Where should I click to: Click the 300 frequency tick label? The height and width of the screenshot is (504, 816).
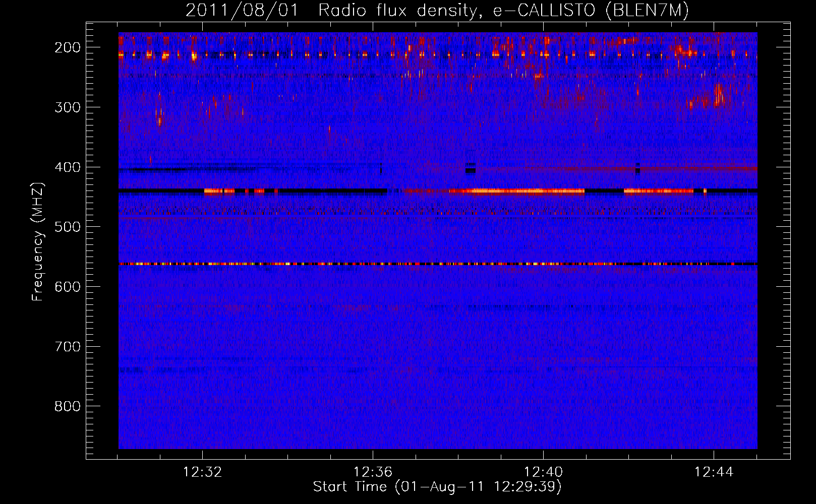[68, 107]
